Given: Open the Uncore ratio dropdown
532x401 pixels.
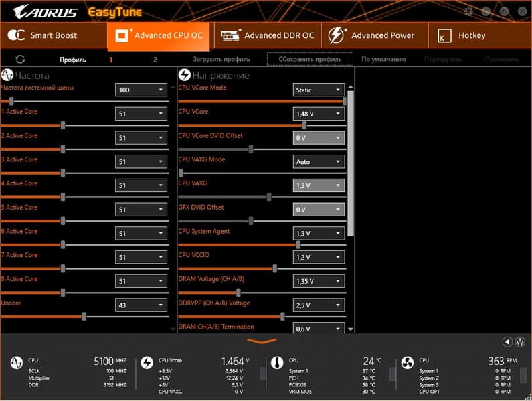Looking at the screenshot, I should point(141,305).
